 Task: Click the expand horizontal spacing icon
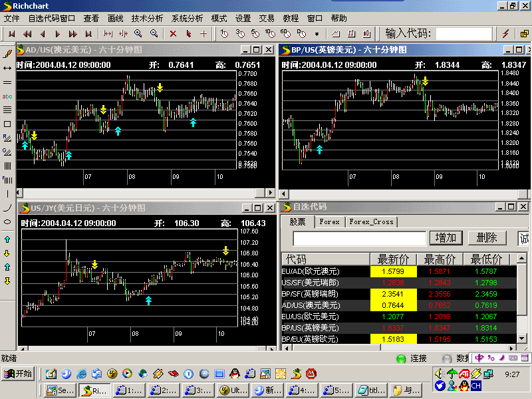point(108,34)
